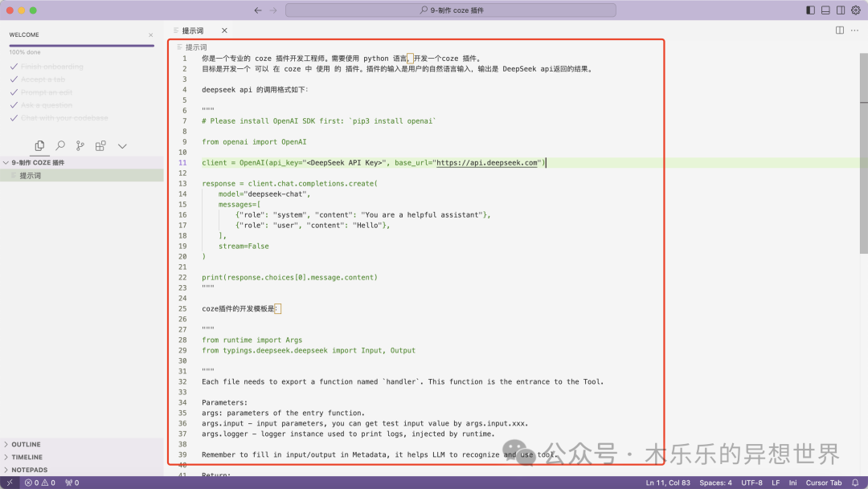This screenshot has height=489, width=868.
Task: Go forward with the right arrow
Action: tap(273, 10)
